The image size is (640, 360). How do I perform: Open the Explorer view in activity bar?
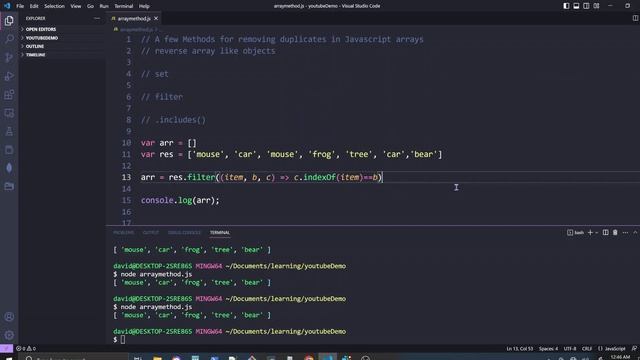(9, 20)
